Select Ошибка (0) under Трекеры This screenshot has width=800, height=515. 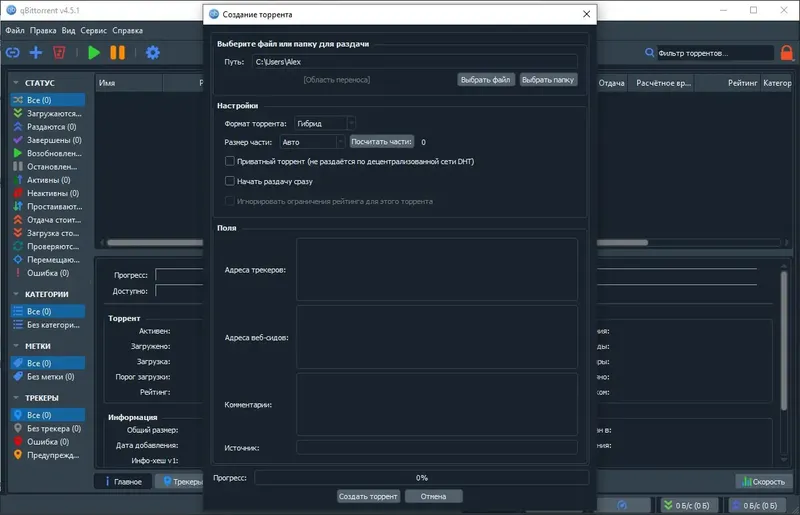point(48,442)
